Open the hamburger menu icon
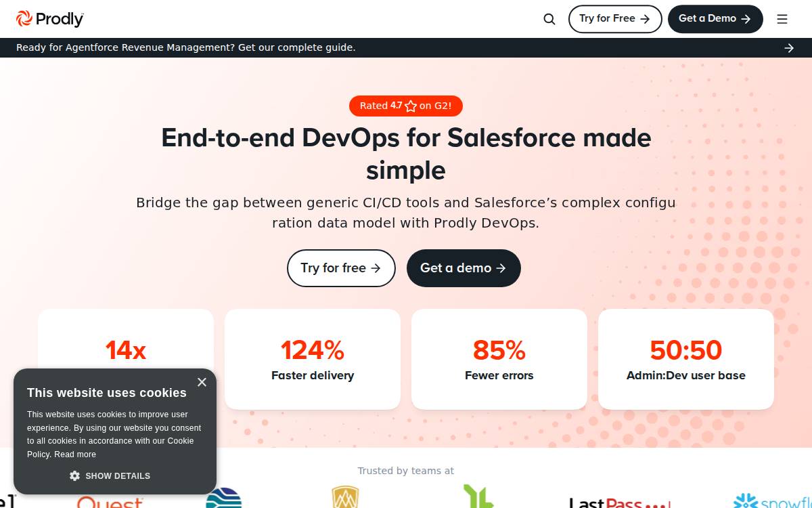Screen dimensions: 812x508 (x=782, y=19)
